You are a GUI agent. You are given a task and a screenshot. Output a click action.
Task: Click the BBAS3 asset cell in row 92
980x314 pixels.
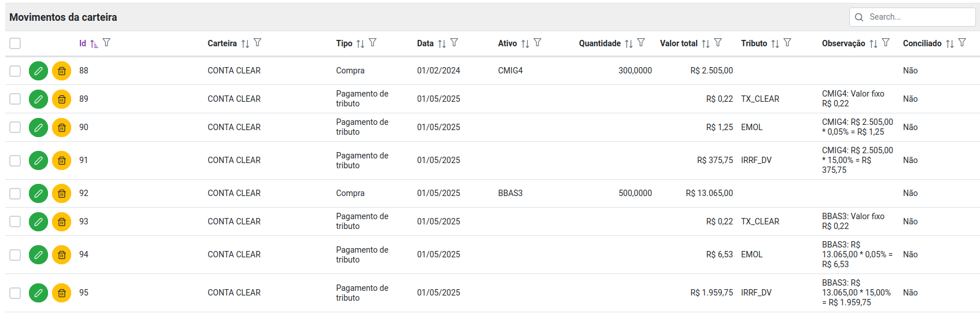(510, 193)
